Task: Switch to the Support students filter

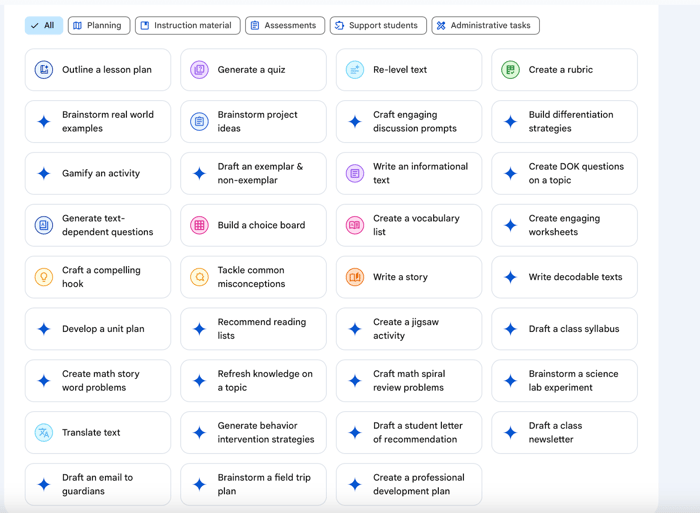Action: click(378, 26)
